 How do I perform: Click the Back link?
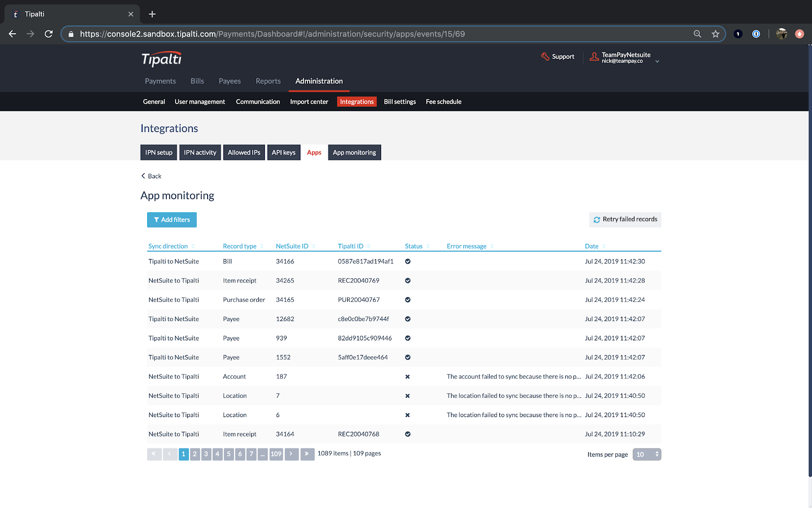(x=151, y=176)
